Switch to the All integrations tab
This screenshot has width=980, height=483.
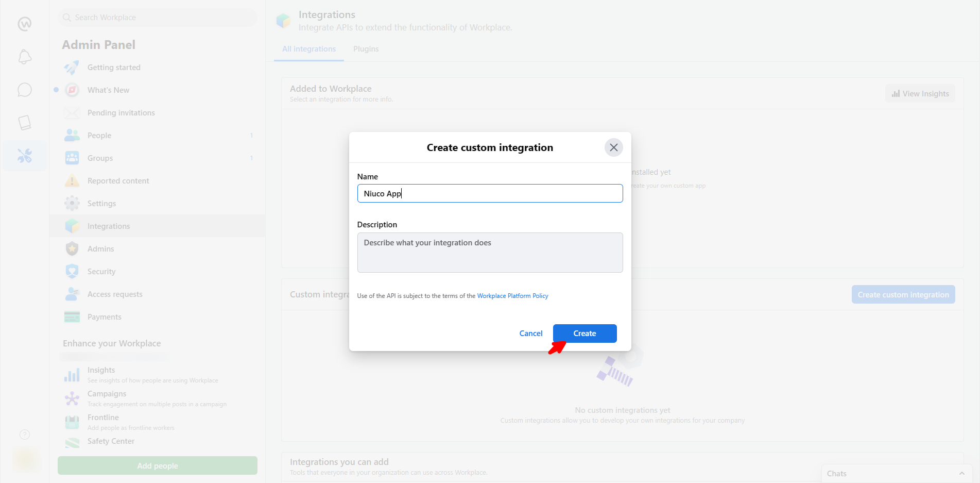309,49
